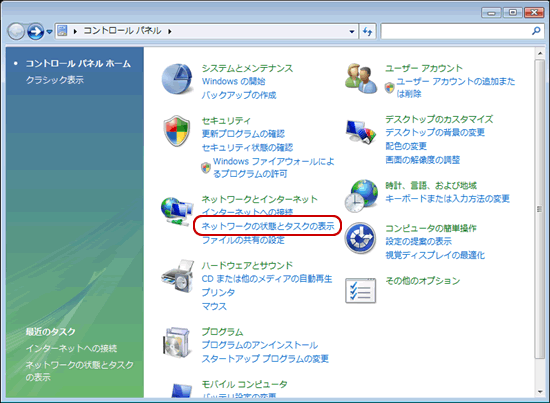Image resolution: width=550 pixels, height=403 pixels.
Task: Open the Network and Internet globe icon
Action: 177,211
